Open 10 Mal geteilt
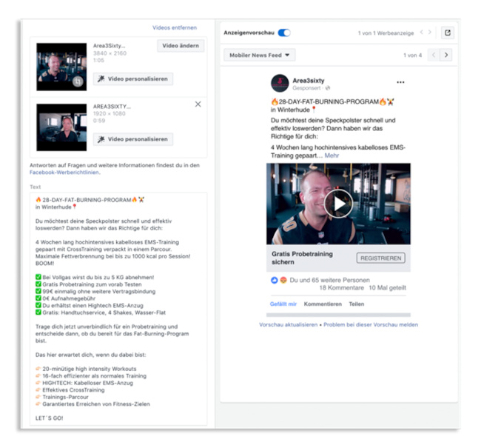 pos(388,288)
